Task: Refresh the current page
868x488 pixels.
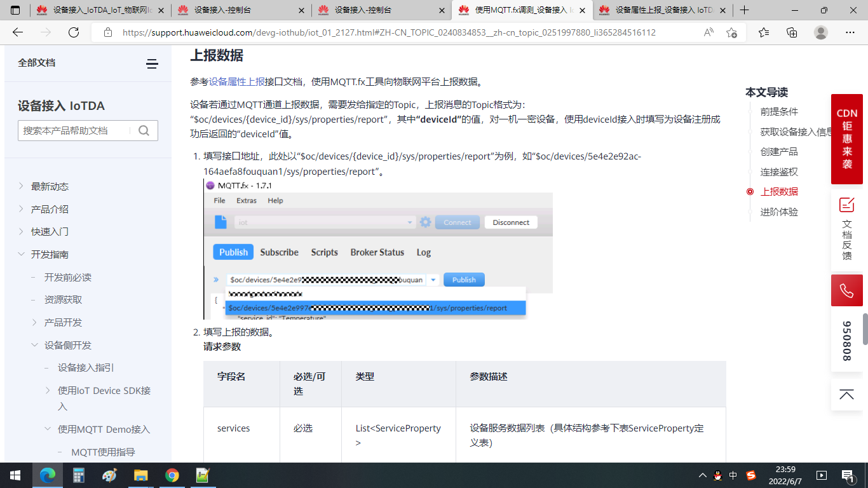Action: coord(74,32)
